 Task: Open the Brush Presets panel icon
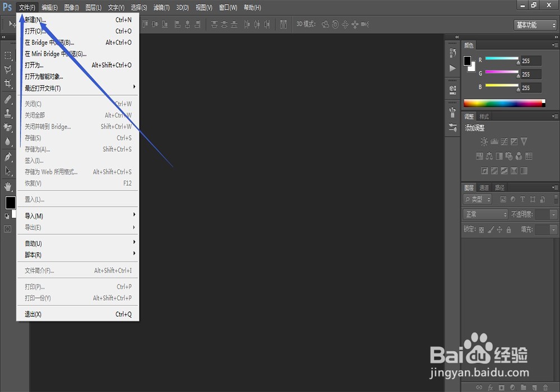452,113
